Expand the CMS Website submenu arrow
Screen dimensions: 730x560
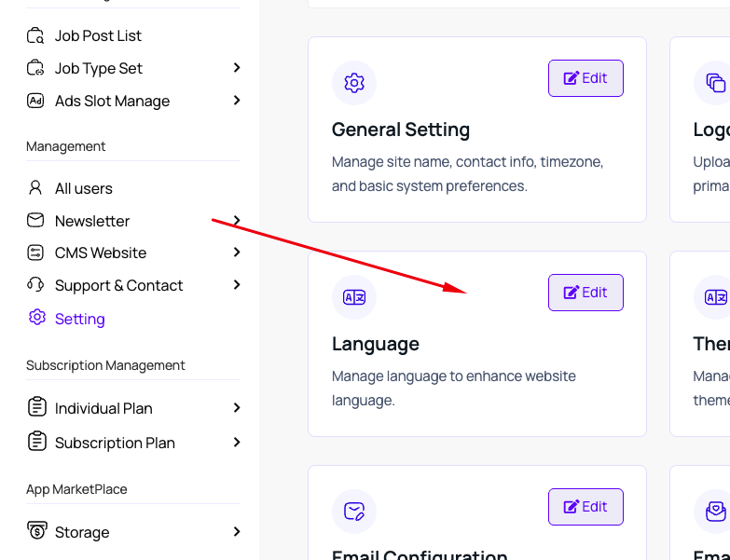pyautogui.click(x=237, y=253)
